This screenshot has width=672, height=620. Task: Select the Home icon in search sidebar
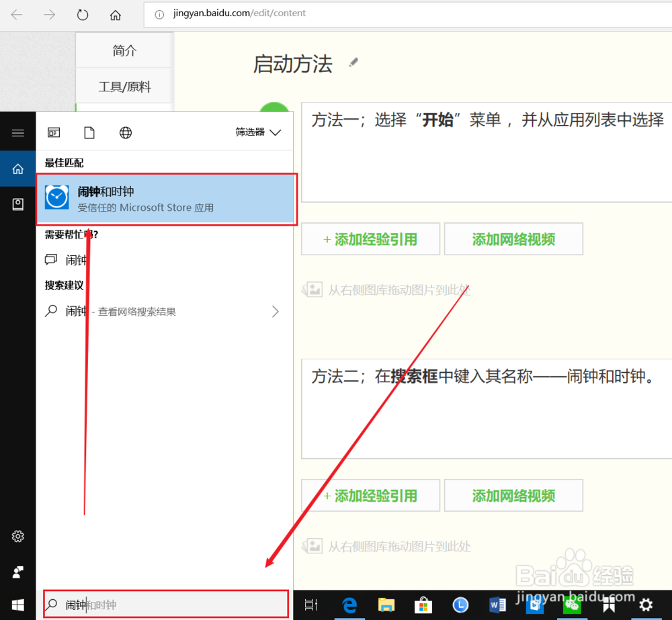point(17,169)
